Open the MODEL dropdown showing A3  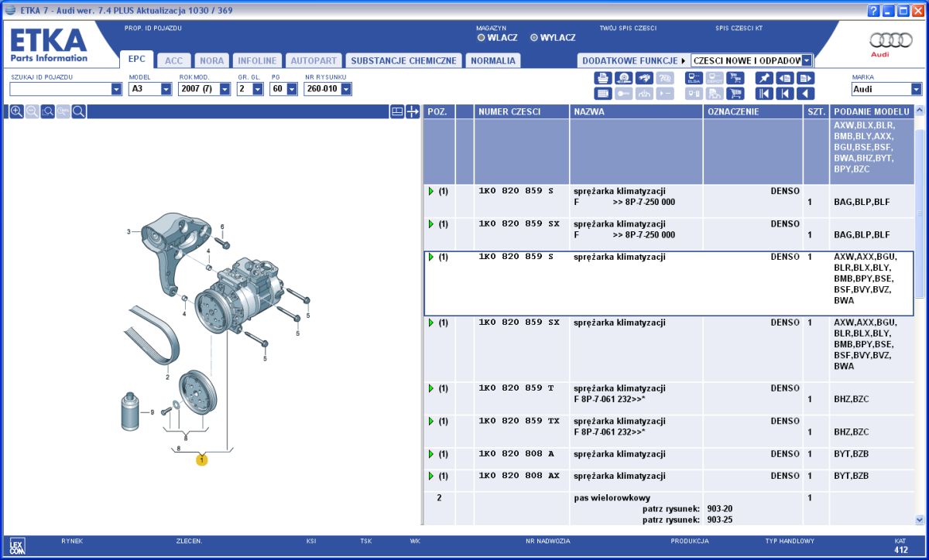pos(166,90)
